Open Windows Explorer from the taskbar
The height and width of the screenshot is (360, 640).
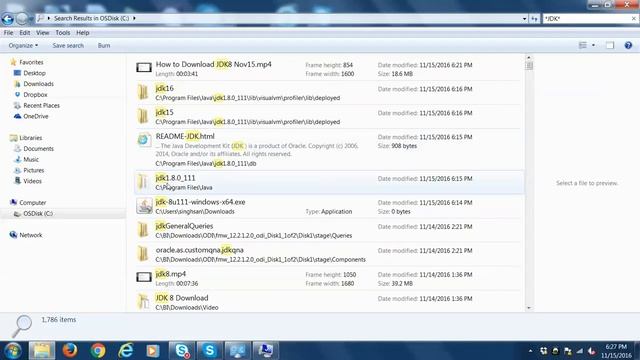42,350
